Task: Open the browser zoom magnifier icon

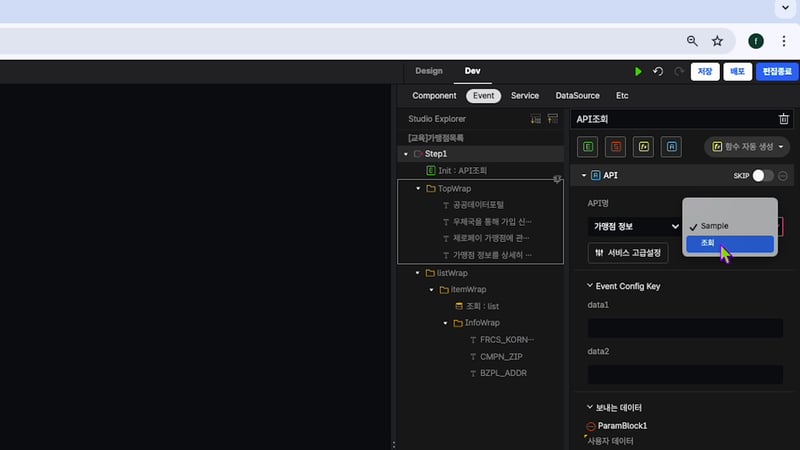Action: coord(692,41)
